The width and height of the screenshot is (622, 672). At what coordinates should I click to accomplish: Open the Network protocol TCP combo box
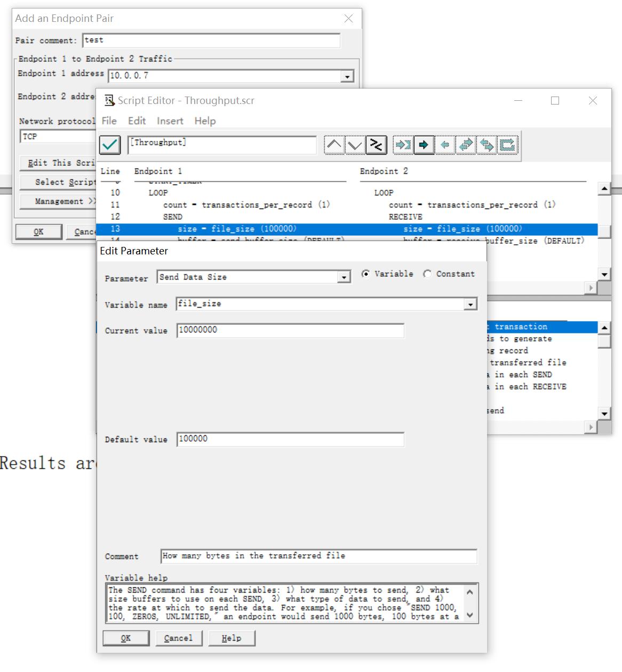click(x=58, y=137)
